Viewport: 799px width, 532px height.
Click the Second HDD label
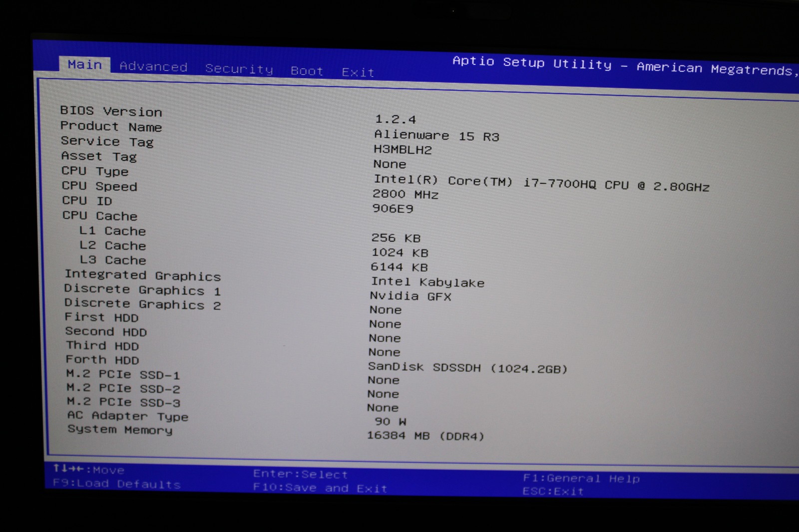pos(106,331)
